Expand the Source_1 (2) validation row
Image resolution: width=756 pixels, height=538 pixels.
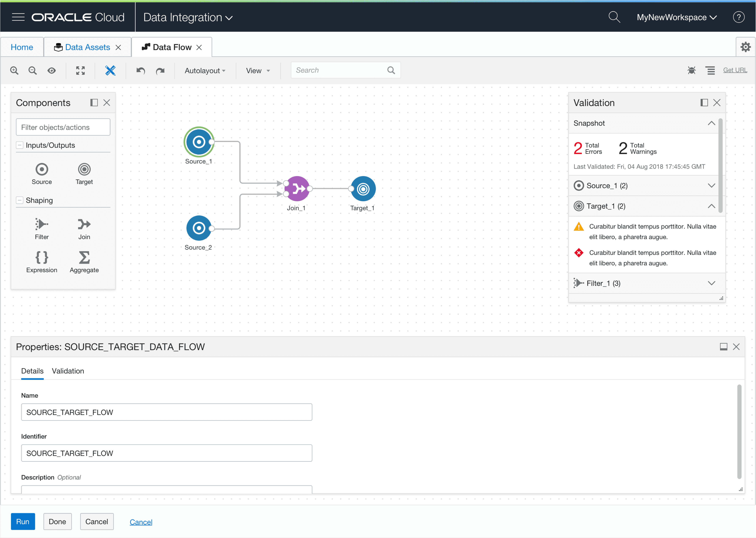(x=711, y=186)
